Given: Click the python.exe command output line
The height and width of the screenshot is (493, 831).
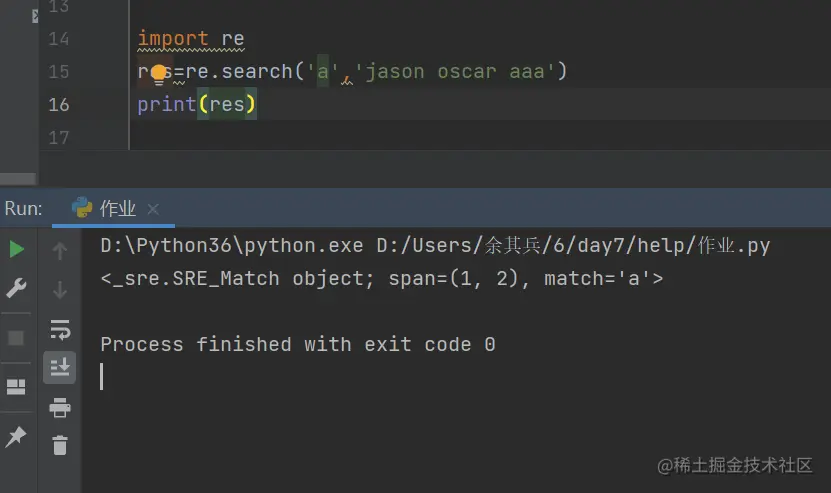Looking at the screenshot, I should tap(435, 245).
